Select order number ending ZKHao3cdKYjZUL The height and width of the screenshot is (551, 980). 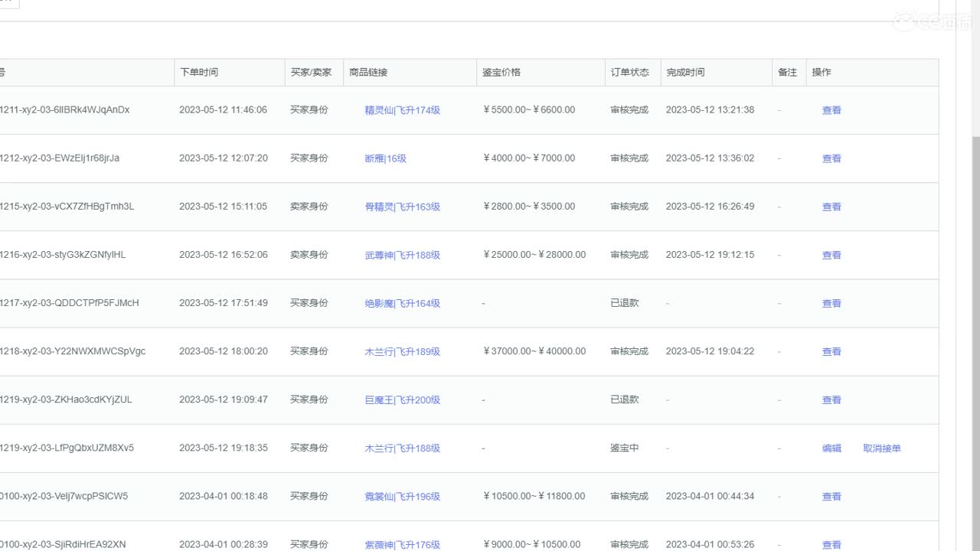pyautogui.click(x=66, y=399)
